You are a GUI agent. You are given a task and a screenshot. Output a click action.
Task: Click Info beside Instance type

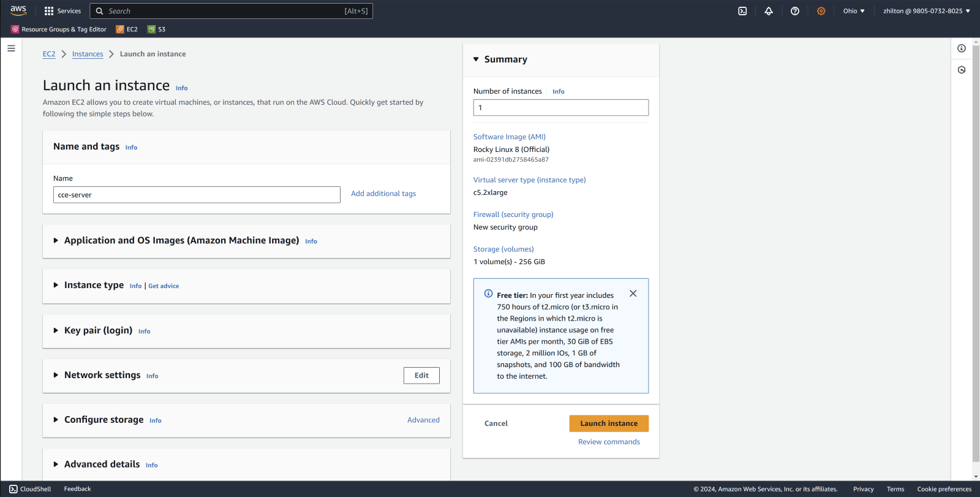click(x=135, y=286)
